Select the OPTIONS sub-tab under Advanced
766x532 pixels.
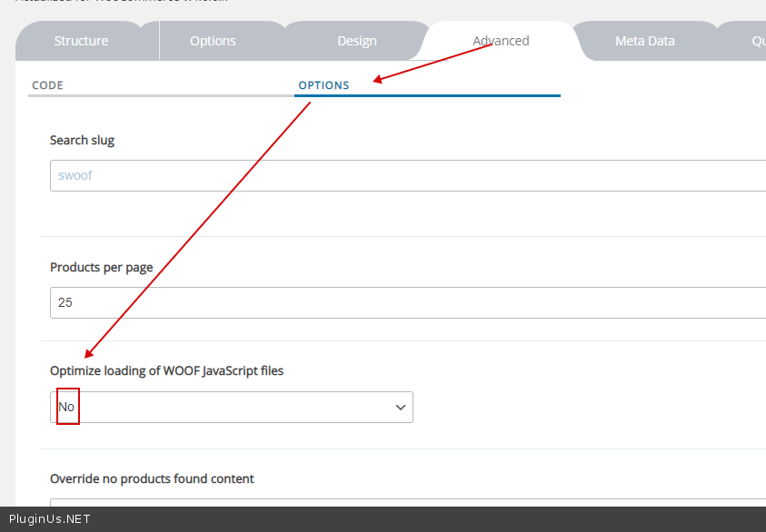[323, 85]
